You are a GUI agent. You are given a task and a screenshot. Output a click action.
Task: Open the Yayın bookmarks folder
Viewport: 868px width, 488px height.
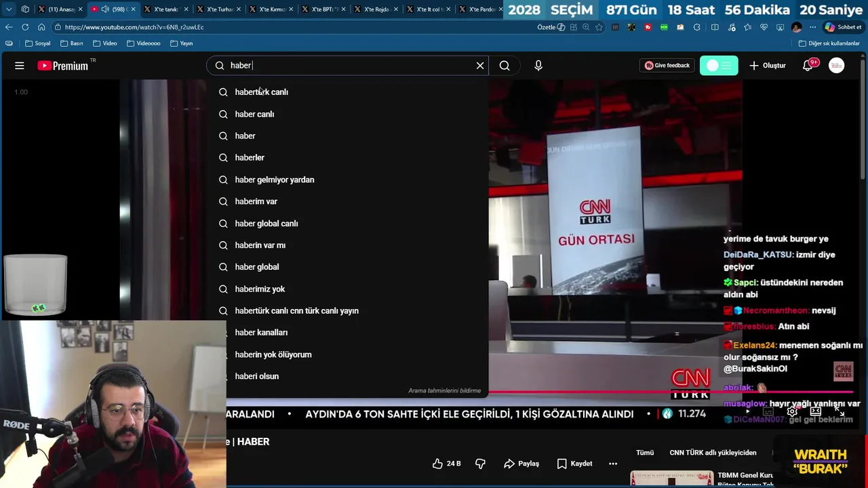[181, 43]
